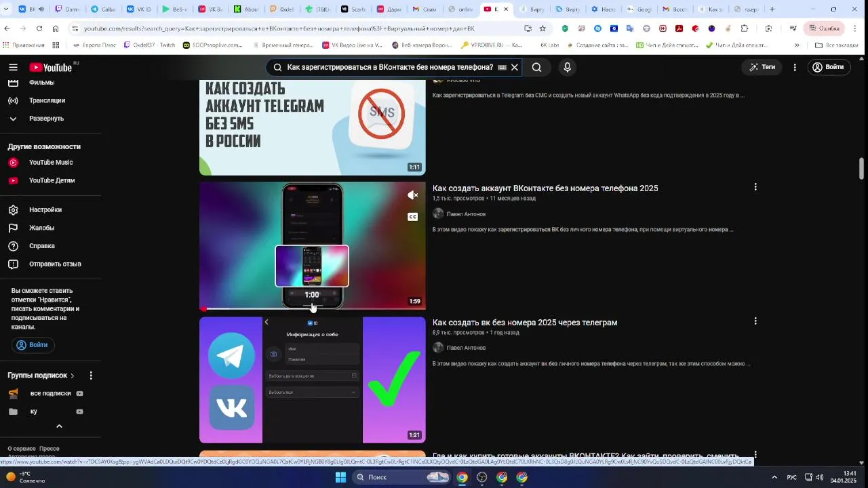Toggle captions CC on video preview
868x488 pixels.
click(x=412, y=217)
